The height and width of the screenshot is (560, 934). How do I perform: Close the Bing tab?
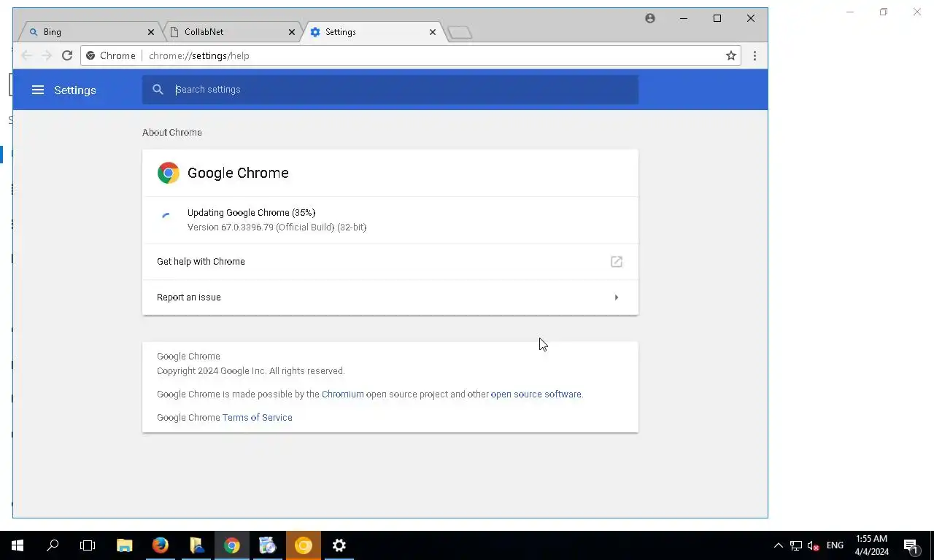click(x=151, y=32)
